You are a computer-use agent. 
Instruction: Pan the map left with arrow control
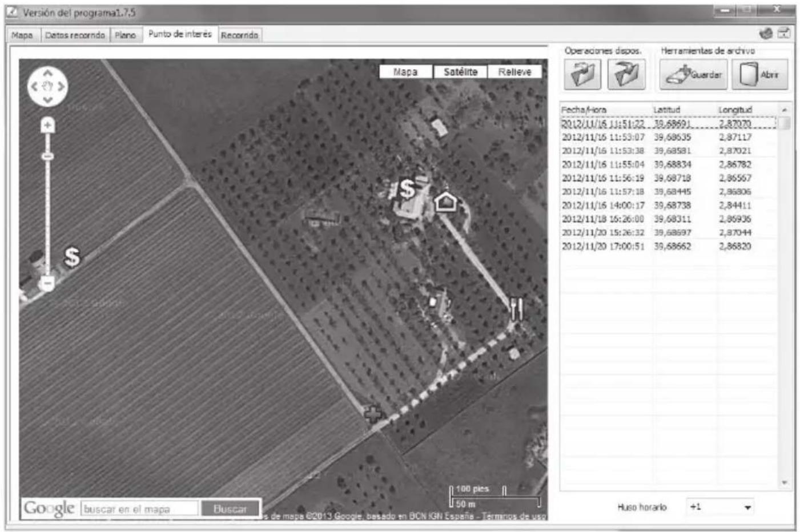(x=34, y=87)
